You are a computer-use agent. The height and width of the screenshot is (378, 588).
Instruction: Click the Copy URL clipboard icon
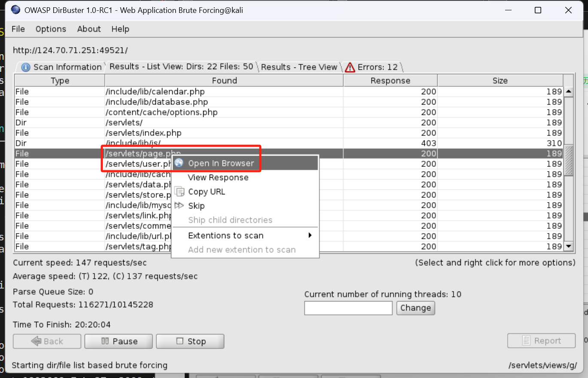point(179,191)
